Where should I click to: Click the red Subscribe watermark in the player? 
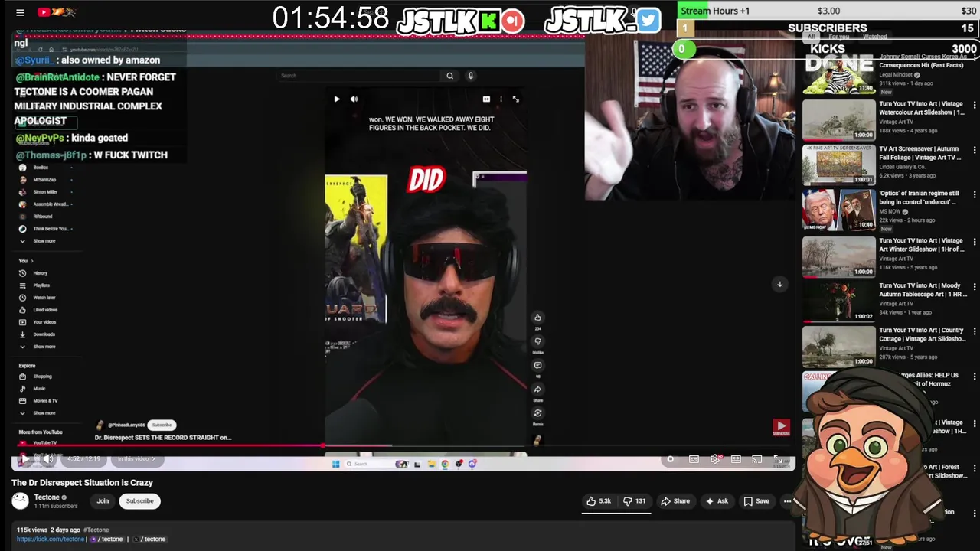tap(781, 427)
